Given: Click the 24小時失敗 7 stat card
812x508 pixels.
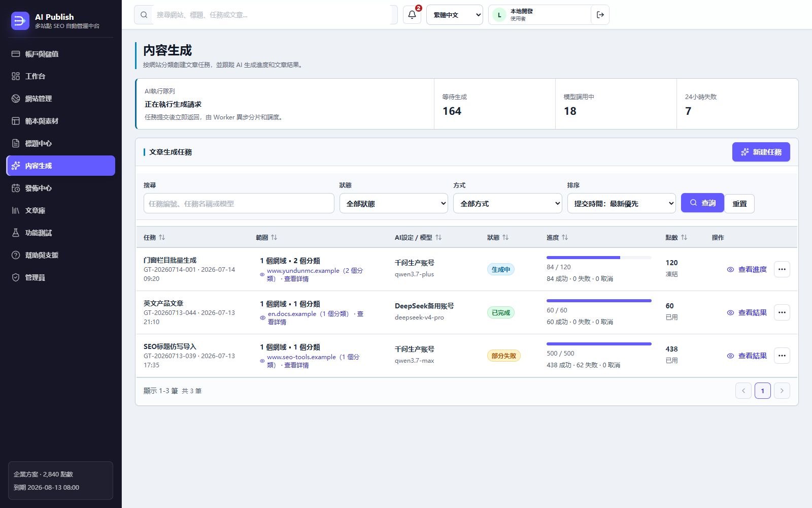Looking at the screenshot, I should click(737, 104).
